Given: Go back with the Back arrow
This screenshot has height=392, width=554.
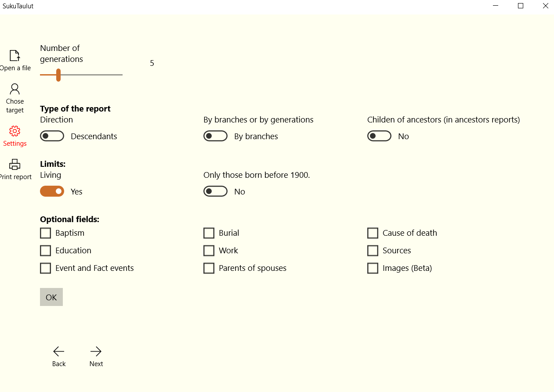Looking at the screenshot, I should tap(59, 351).
